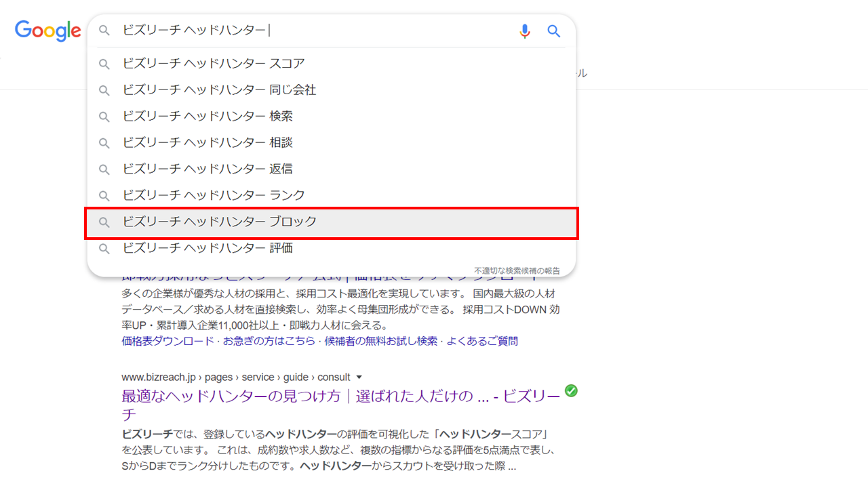Click magnifier icon beside ランク suggestion
The image size is (868, 488).
(x=104, y=197)
